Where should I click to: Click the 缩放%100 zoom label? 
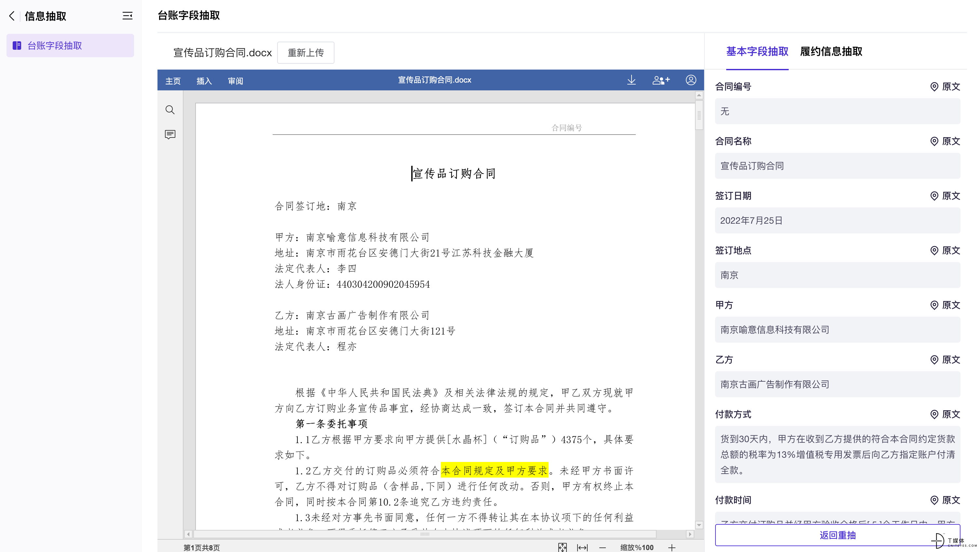(x=637, y=547)
